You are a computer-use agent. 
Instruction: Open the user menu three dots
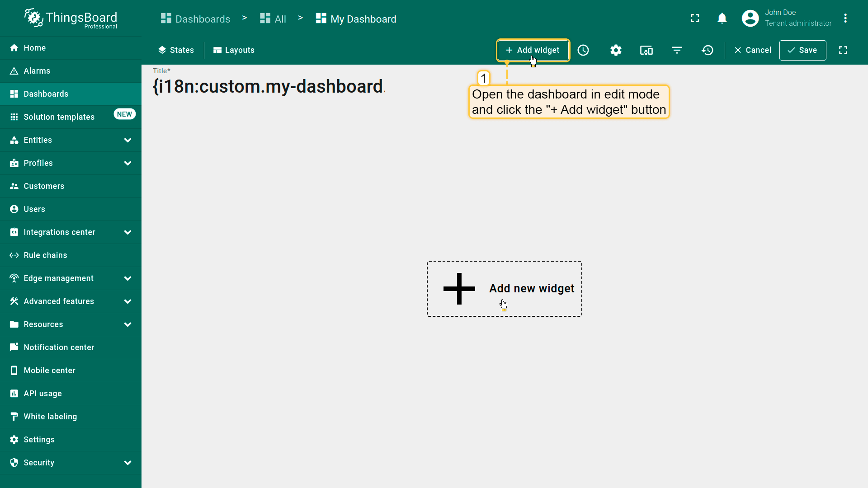[845, 19]
